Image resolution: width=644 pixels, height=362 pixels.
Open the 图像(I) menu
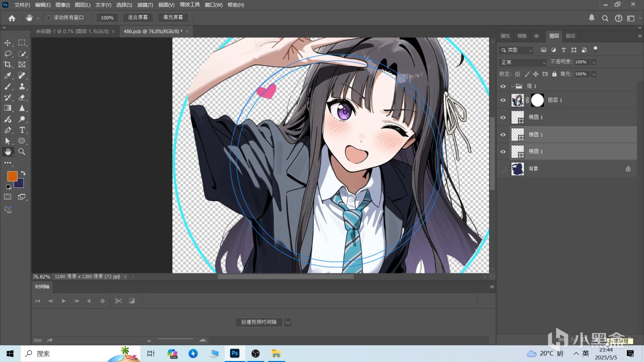click(x=63, y=5)
